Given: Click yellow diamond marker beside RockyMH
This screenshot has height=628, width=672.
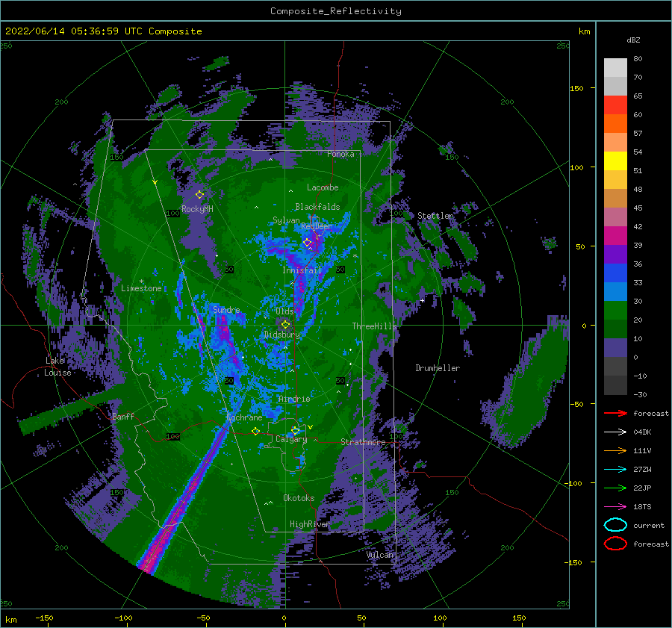Looking at the screenshot, I should pos(199,195).
